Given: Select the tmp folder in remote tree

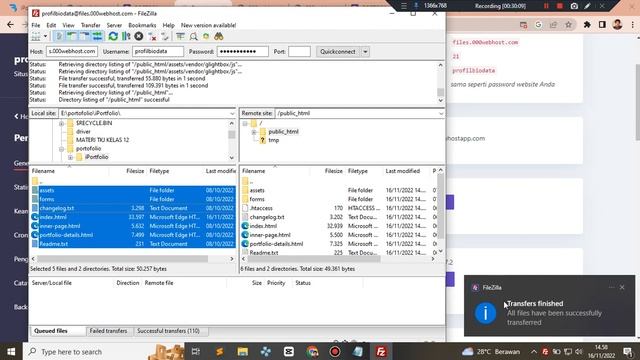Looking at the screenshot, I should (273, 140).
